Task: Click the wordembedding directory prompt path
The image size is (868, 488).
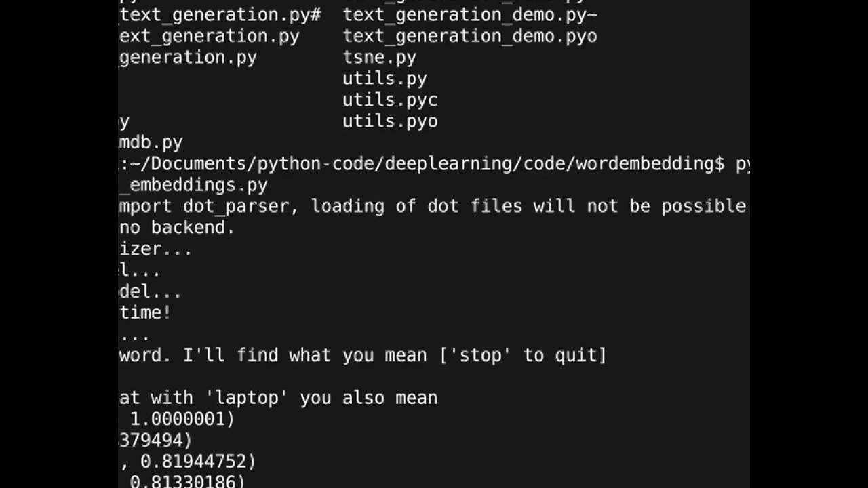Action: pyautogui.click(x=420, y=164)
